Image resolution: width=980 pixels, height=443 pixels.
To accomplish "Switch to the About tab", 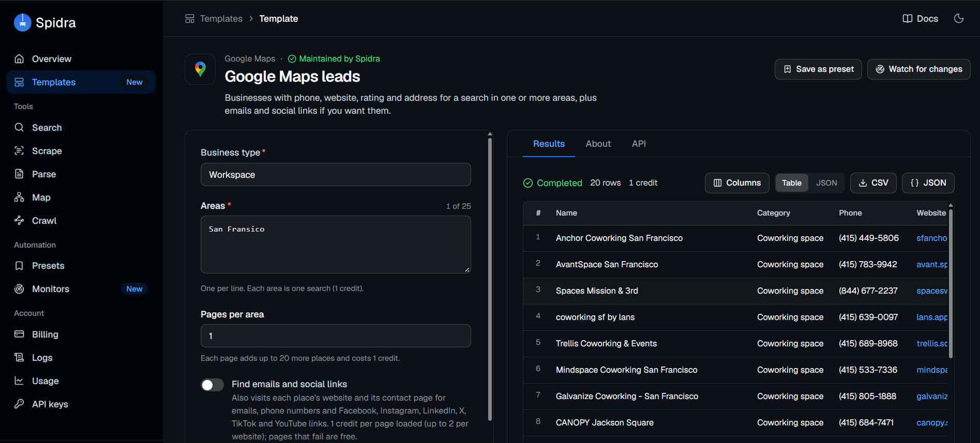I will (x=598, y=144).
